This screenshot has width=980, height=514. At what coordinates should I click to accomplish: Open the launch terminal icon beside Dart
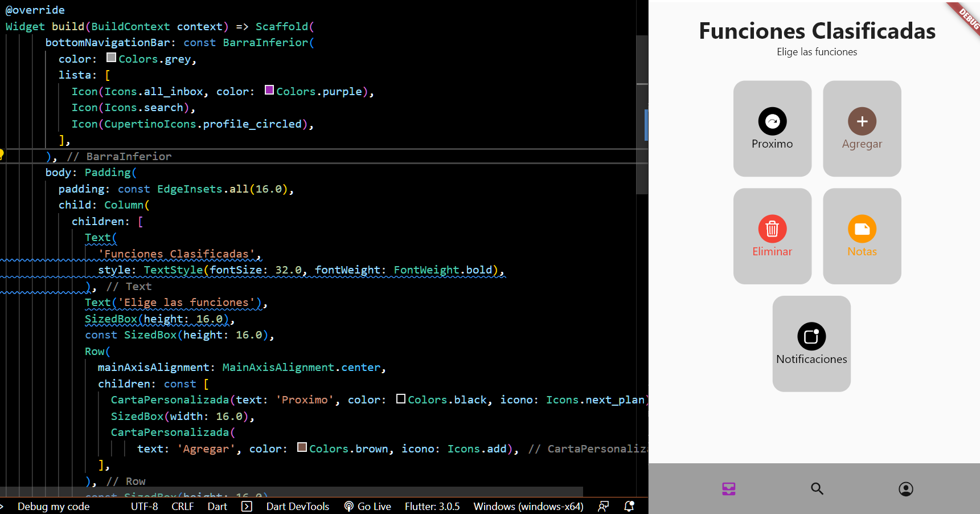[x=247, y=506]
